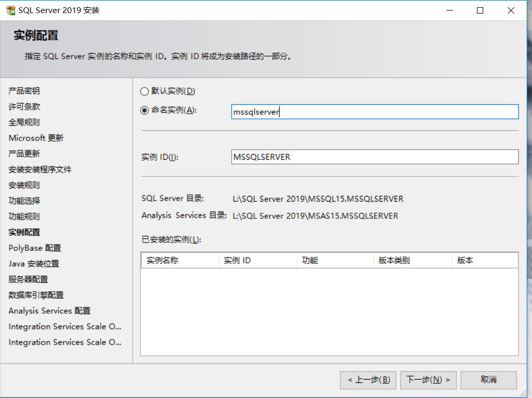532x398 pixels.
Task: Click PolyBase 配置 in the sidebar
Action: (35, 248)
